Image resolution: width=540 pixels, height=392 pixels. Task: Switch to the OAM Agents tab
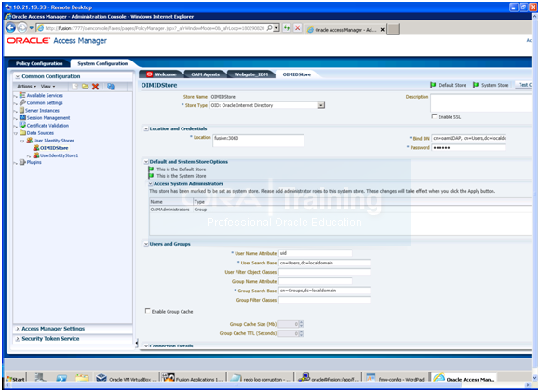205,74
